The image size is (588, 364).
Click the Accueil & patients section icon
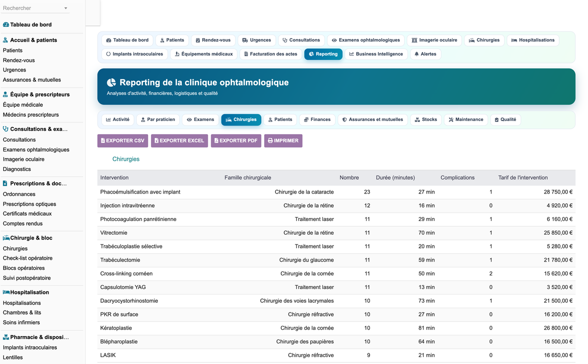click(6, 40)
